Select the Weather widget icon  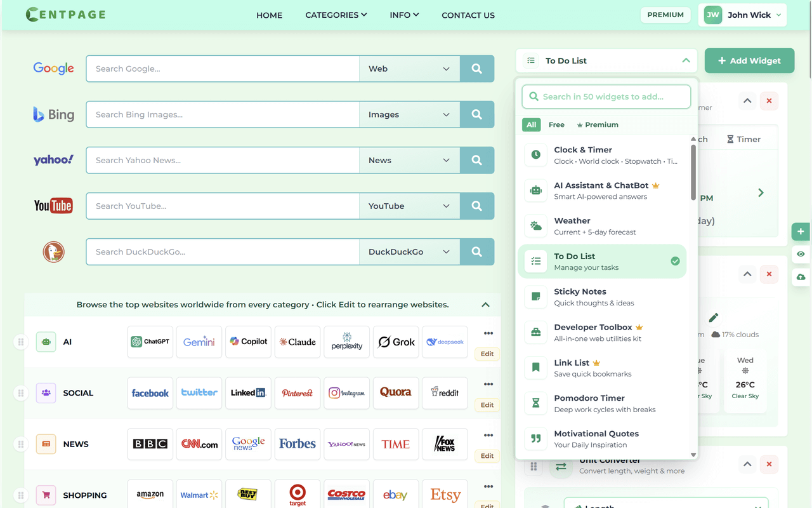535,225
